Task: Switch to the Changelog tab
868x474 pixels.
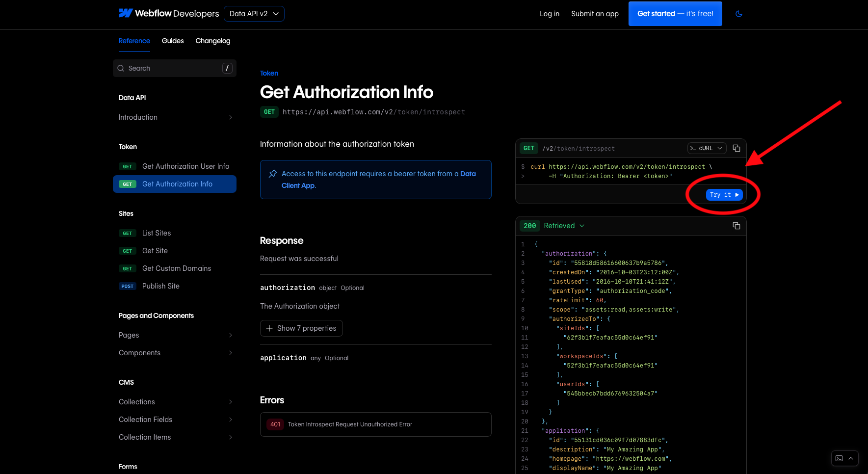Action: coord(212,41)
